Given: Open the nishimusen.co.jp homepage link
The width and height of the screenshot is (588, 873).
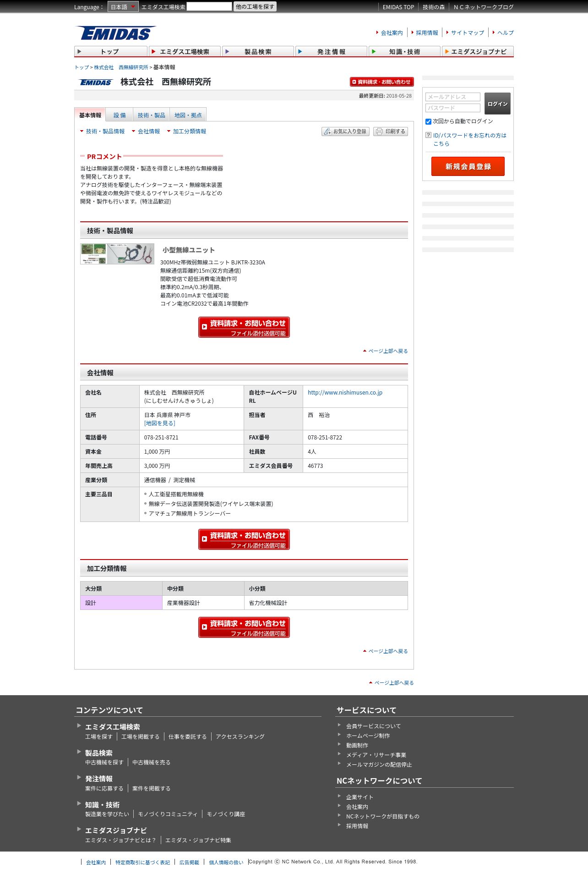Looking at the screenshot, I should (345, 393).
